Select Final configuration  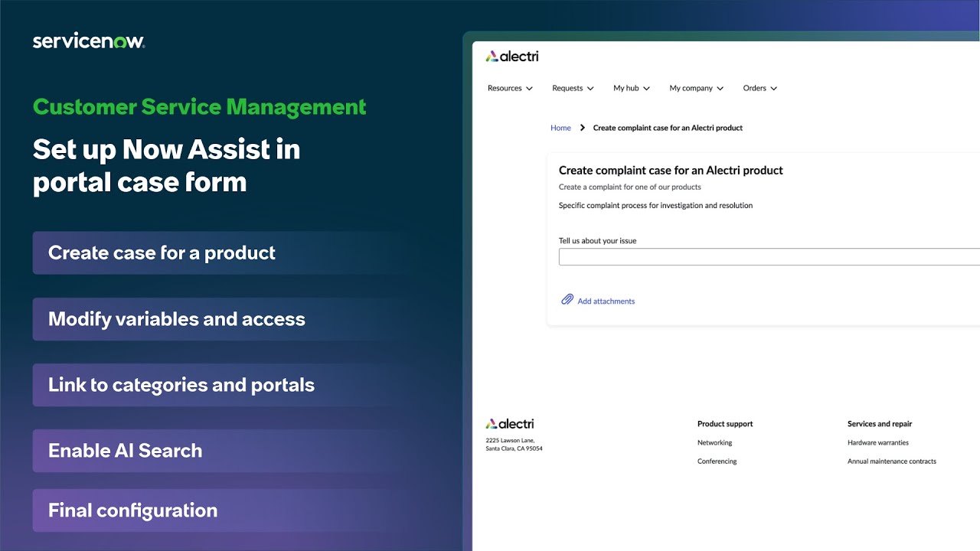(132, 510)
